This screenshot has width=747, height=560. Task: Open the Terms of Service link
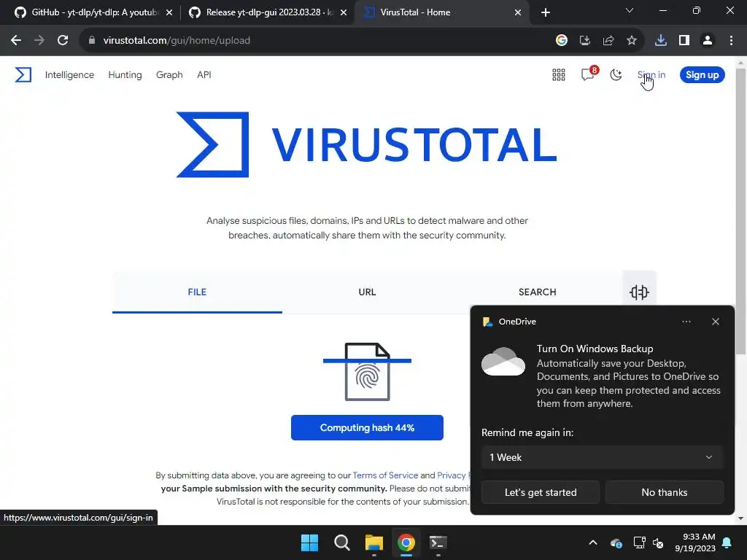pos(385,475)
